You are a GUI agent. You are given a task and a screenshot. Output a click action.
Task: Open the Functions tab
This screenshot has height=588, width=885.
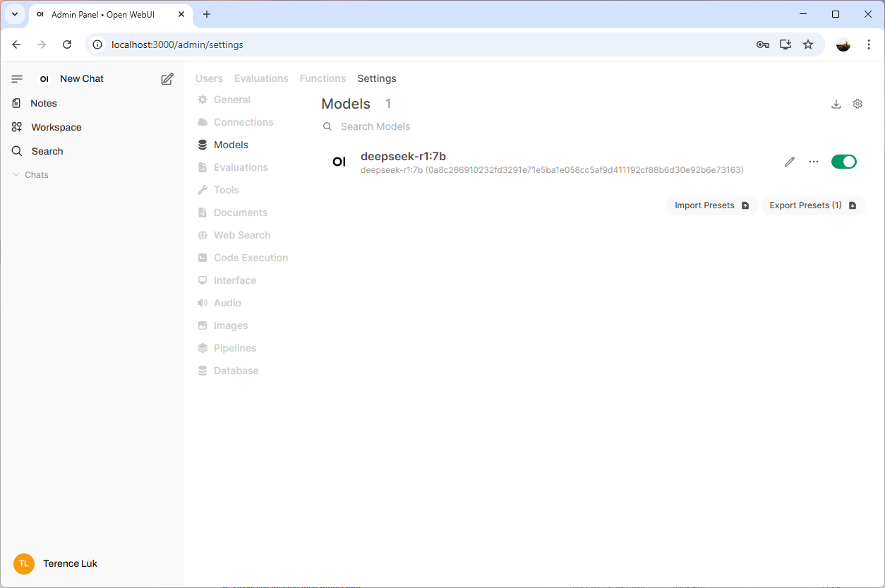[x=323, y=78]
